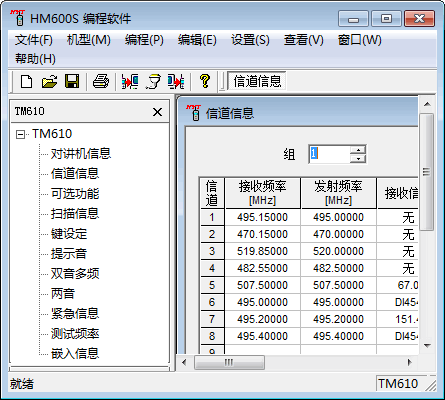Select 嵌入信息 in the tree
The image size is (445, 400).
click(75, 354)
